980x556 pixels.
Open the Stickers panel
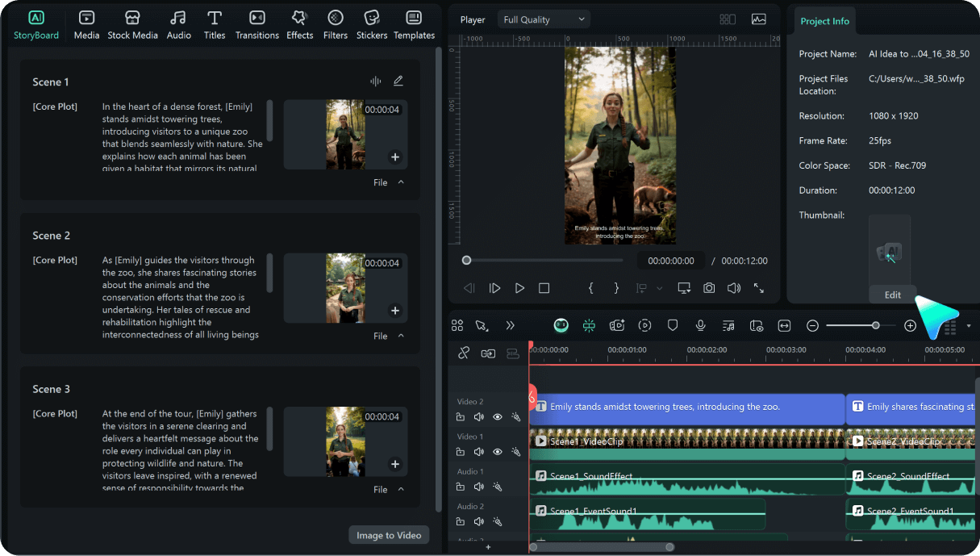pos(372,24)
